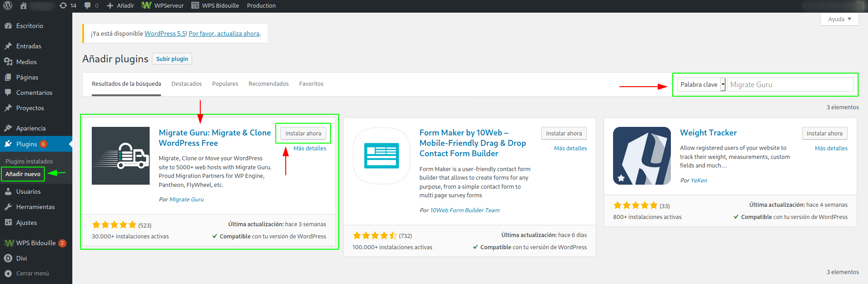Switch to the Destacados tab

pos(187,84)
